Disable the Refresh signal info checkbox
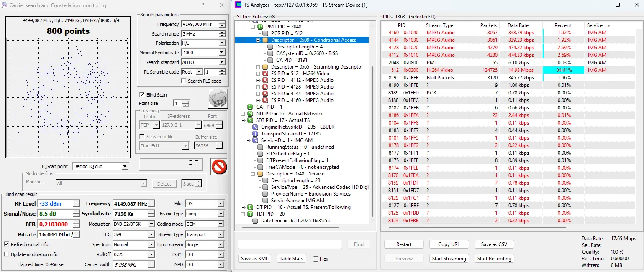The height and width of the screenshot is (272, 644). [x=7, y=244]
